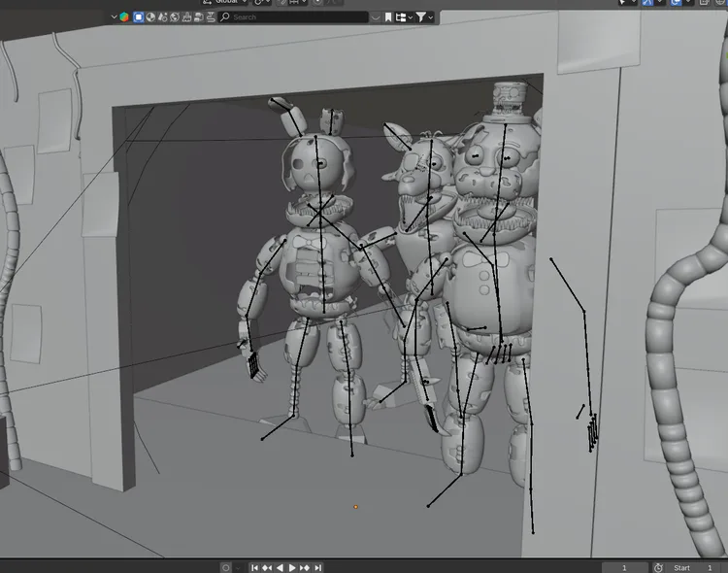Focus the Search text field

[x=293, y=17]
